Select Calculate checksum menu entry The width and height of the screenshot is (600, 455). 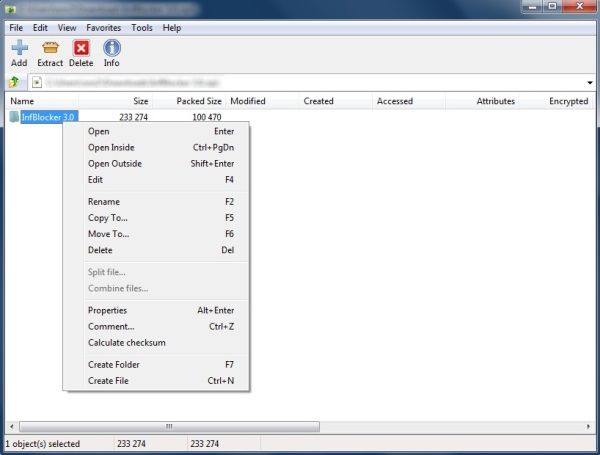[156, 342]
